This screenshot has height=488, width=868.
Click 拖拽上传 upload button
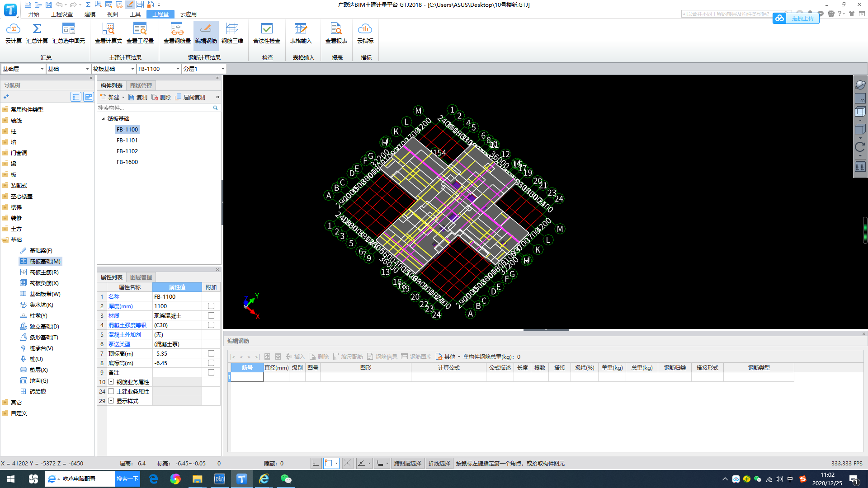click(x=796, y=18)
